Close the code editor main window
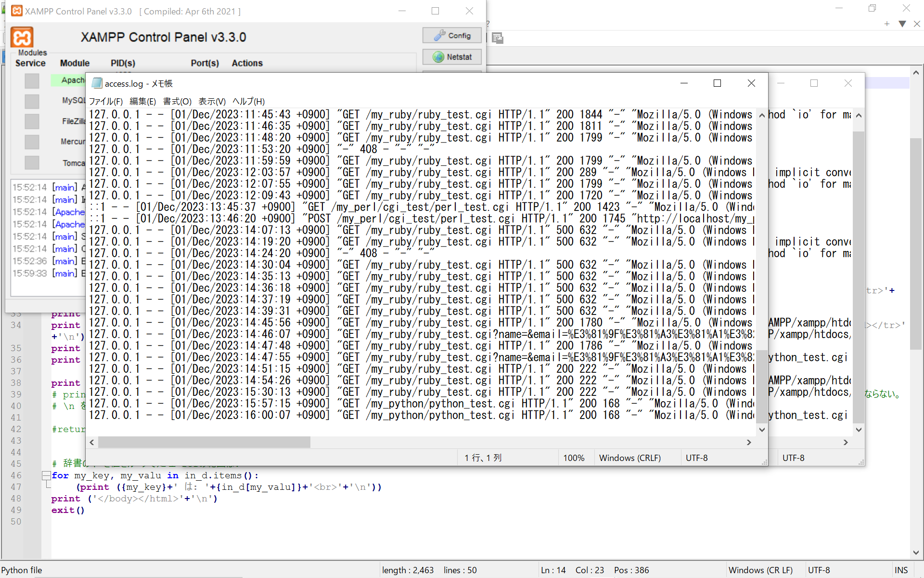This screenshot has width=924, height=578. click(x=906, y=8)
